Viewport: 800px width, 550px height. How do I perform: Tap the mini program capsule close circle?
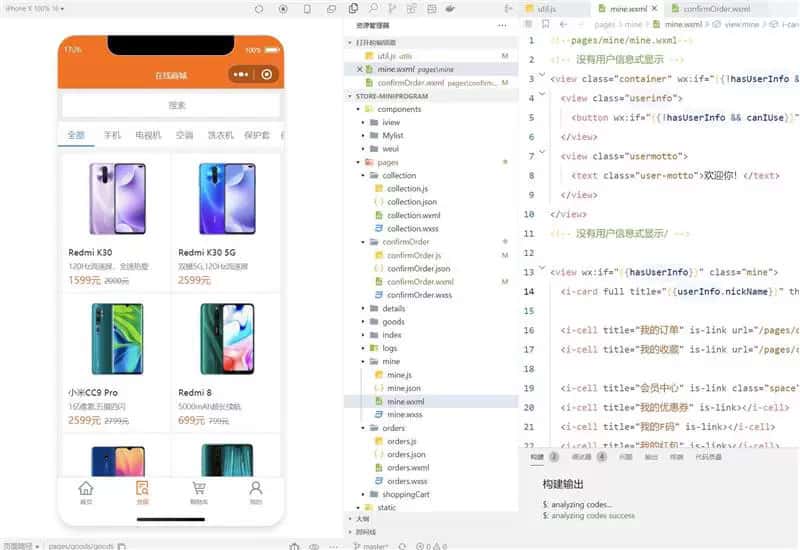click(x=266, y=74)
